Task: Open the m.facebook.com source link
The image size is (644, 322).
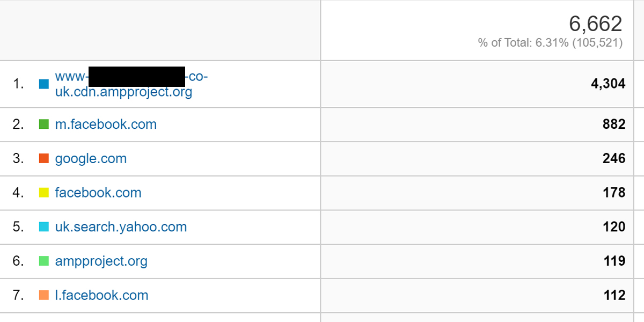Action: (106, 125)
